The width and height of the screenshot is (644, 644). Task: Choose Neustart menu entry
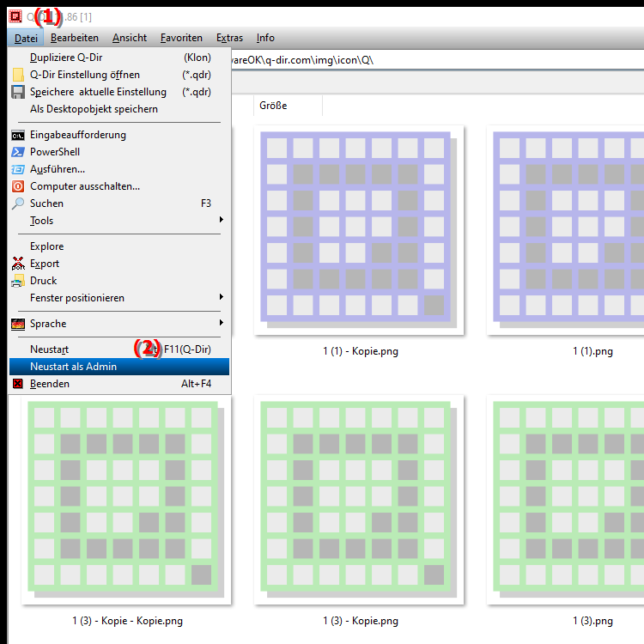119,349
